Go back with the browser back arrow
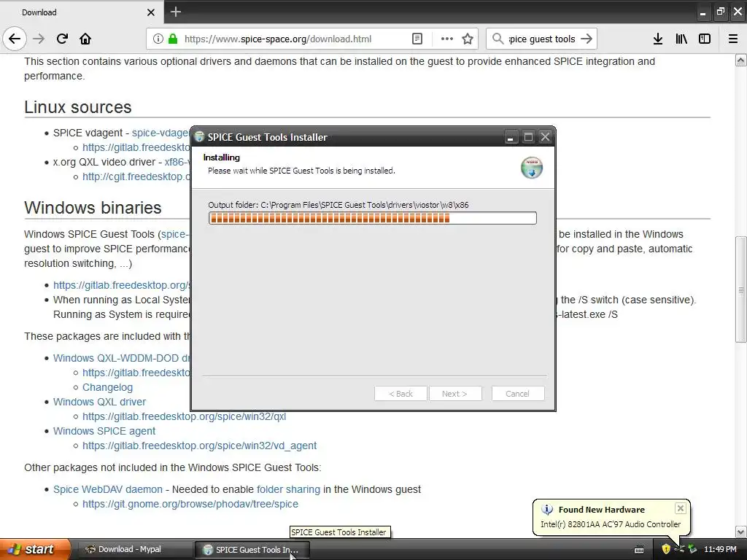 15,39
